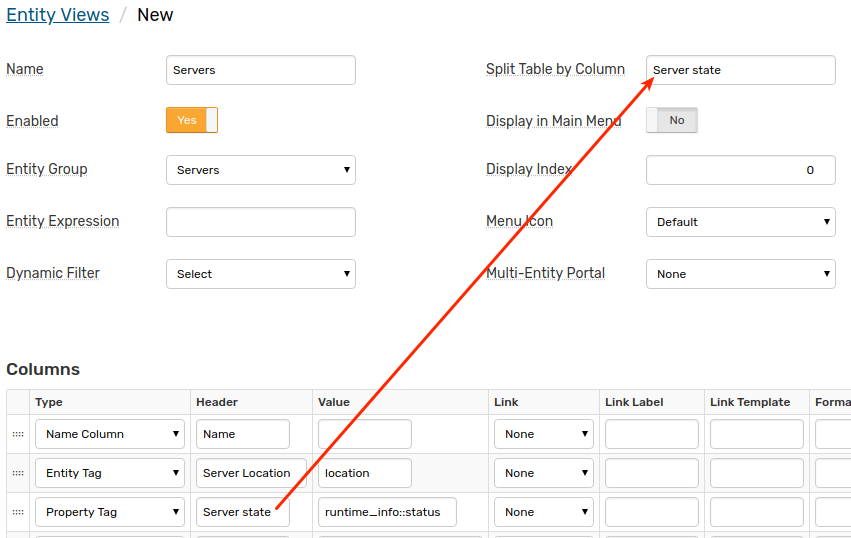
Task: Open the Dynamic Filter Select dropdown
Action: click(261, 274)
